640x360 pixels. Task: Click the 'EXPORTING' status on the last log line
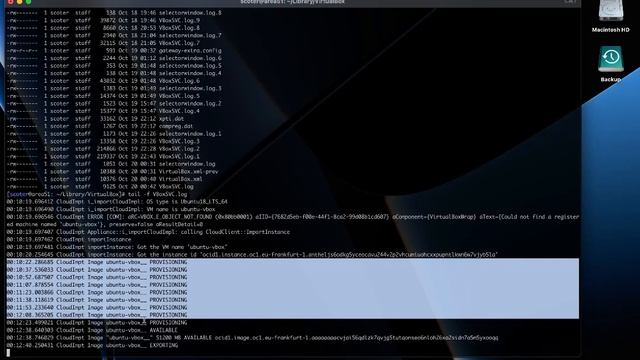164,345
